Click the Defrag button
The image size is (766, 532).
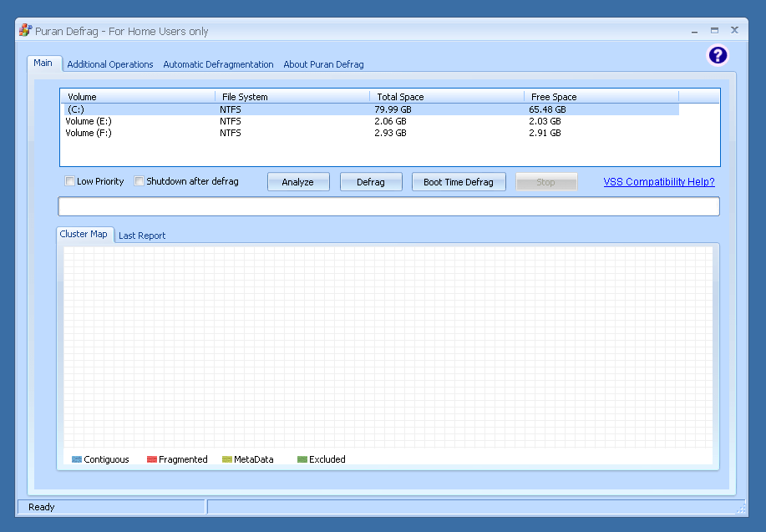(x=371, y=182)
